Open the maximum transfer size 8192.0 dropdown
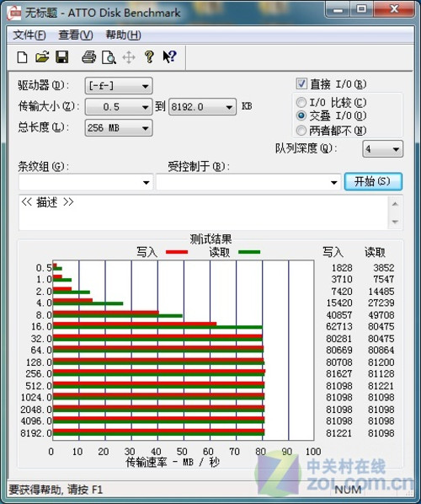The width and height of the screenshot is (421, 504). coord(202,107)
